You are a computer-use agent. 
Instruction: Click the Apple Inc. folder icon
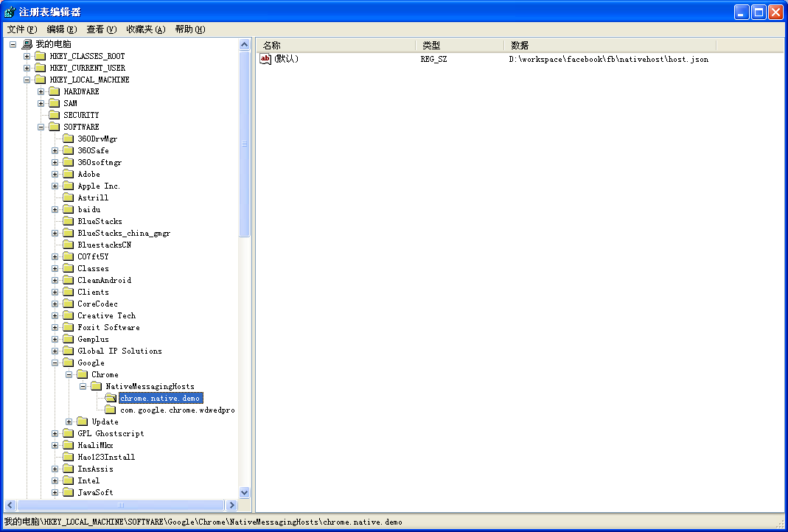tap(69, 186)
